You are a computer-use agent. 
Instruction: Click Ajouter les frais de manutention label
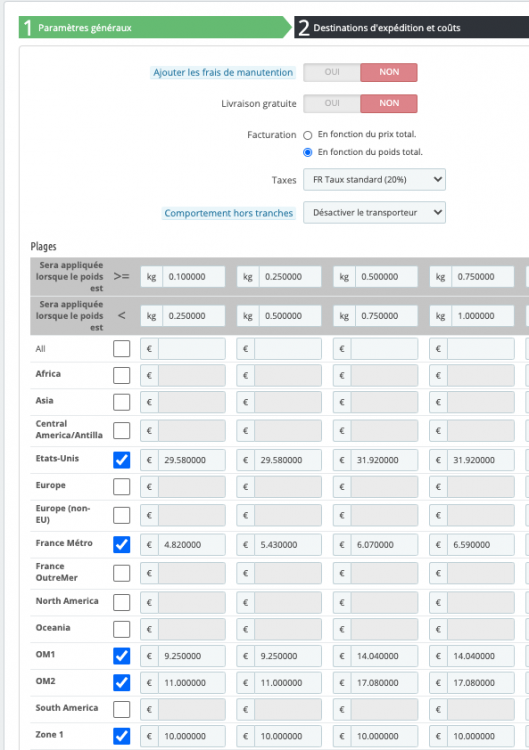(x=223, y=73)
